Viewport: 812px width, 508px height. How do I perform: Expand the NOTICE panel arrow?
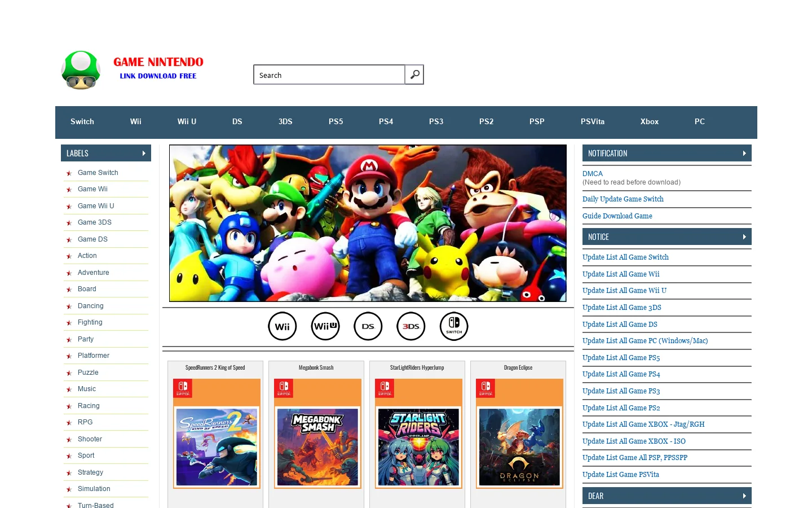pyautogui.click(x=744, y=237)
